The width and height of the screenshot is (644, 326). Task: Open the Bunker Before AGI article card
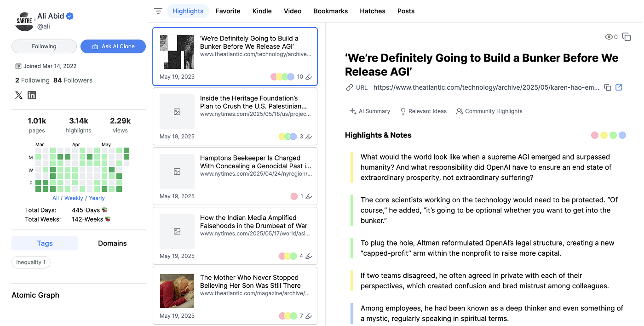[x=235, y=57]
